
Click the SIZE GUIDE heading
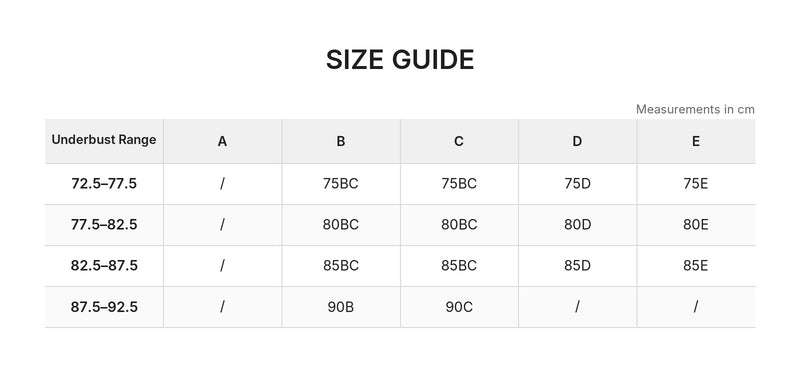point(400,60)
